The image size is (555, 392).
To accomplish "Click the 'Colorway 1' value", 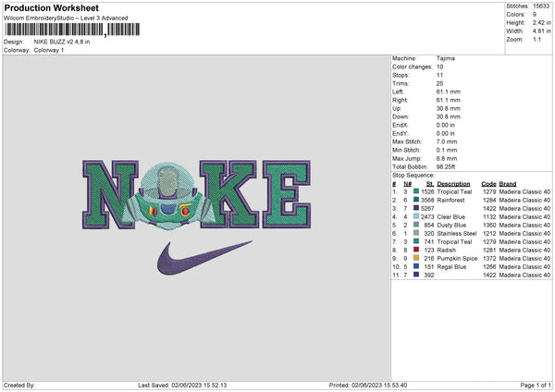I will (x=49, y=50).
